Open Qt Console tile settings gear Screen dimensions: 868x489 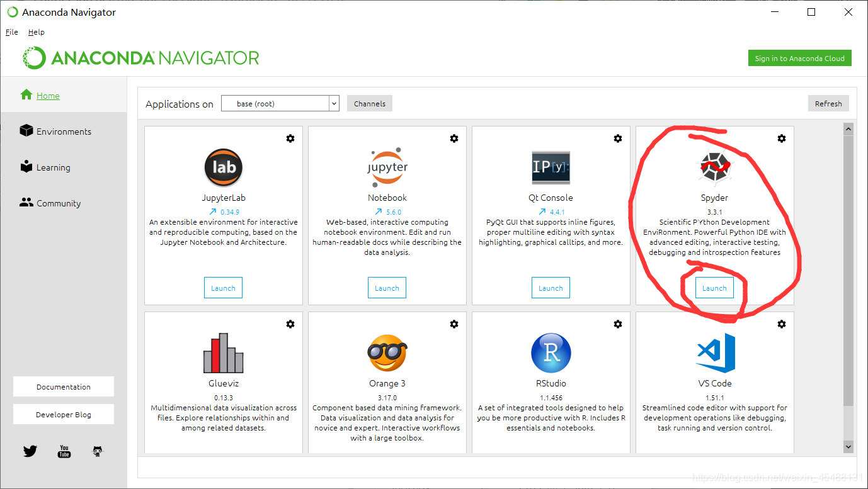pyautogui.click(x=618, y=138)
